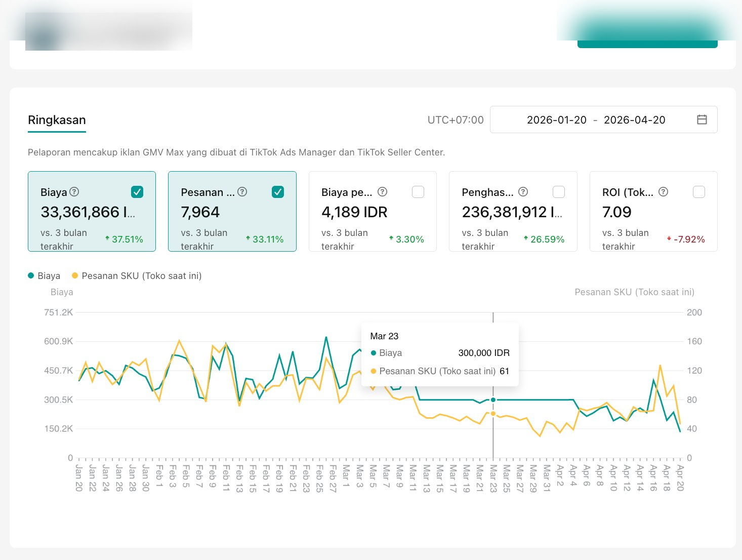Click the Pelaporan mencakup iklan GMV Max description
The height and width of the screenshot is (560, 742).
[x=236, y=152]
